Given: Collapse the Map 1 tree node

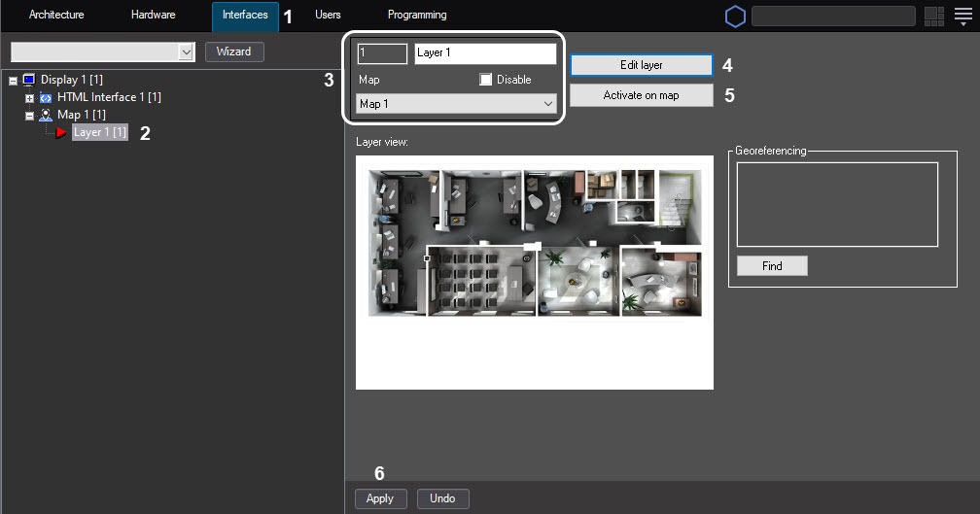Looking at the screenshot, I should point(29,116).
